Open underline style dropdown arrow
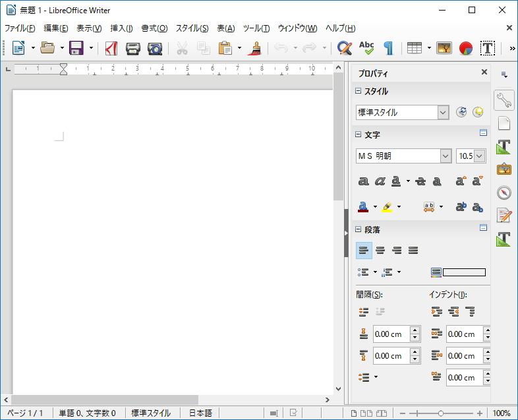 tap(409, 181)
